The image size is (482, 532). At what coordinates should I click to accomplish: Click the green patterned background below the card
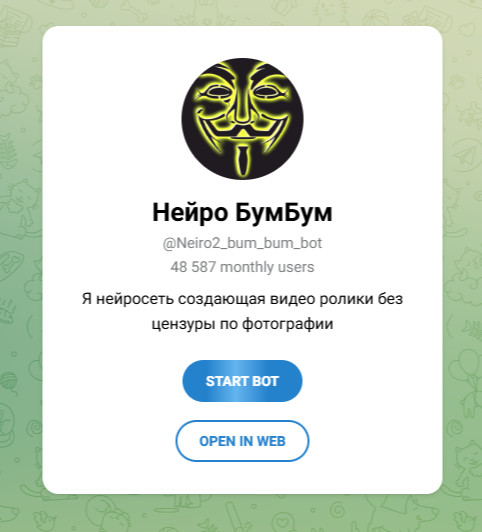click(x=242, y=513)
